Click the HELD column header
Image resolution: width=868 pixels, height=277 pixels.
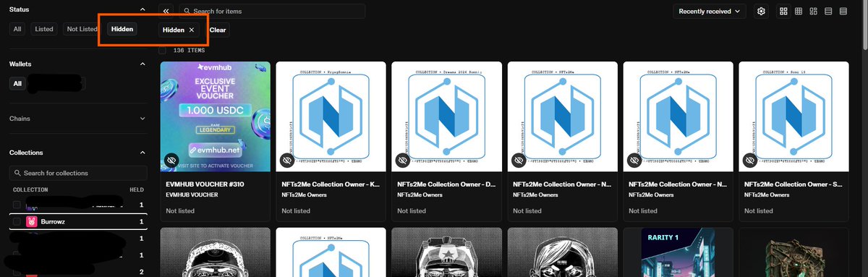point(136,189)
